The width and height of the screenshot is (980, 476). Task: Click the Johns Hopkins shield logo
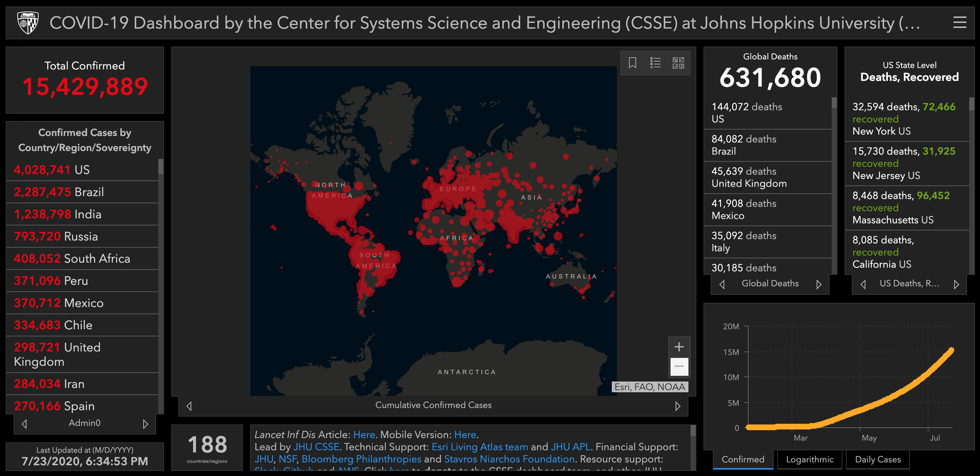coord(28,23)
